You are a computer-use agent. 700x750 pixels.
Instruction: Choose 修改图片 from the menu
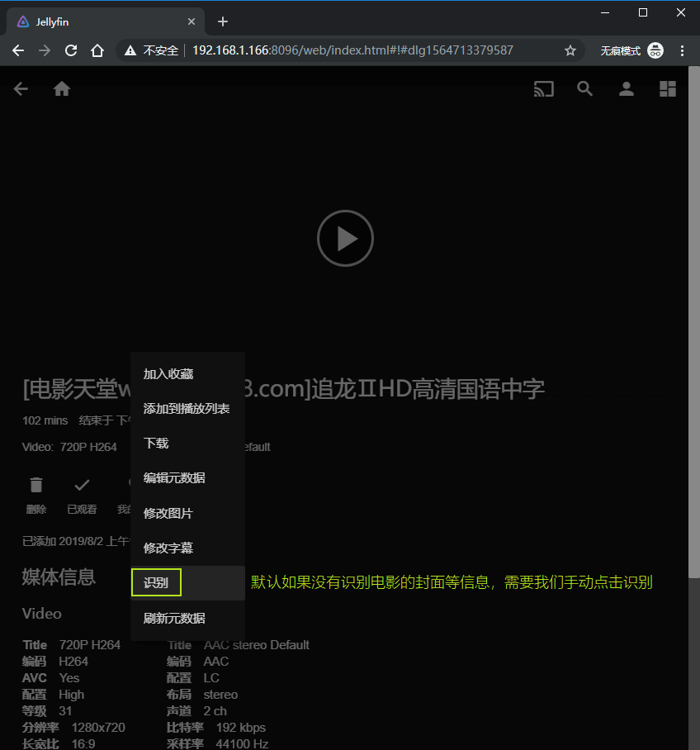168,513
